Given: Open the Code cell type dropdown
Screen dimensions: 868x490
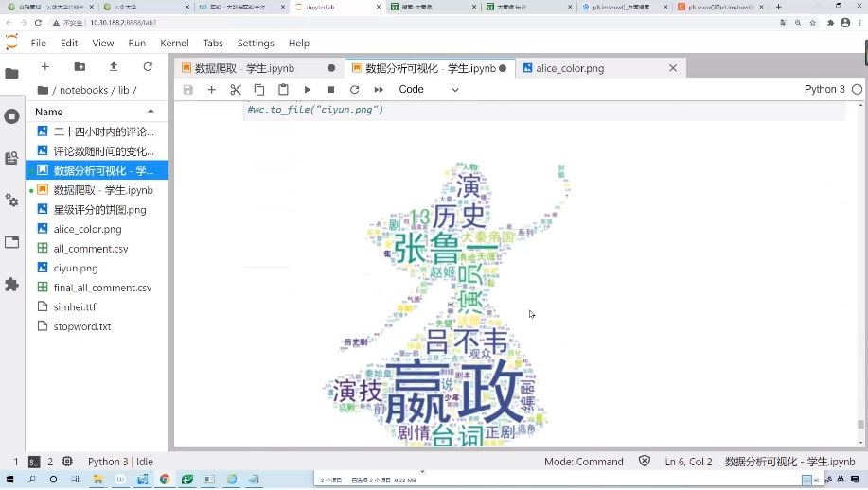Looking at the screenshot, I should pos(429,90).
